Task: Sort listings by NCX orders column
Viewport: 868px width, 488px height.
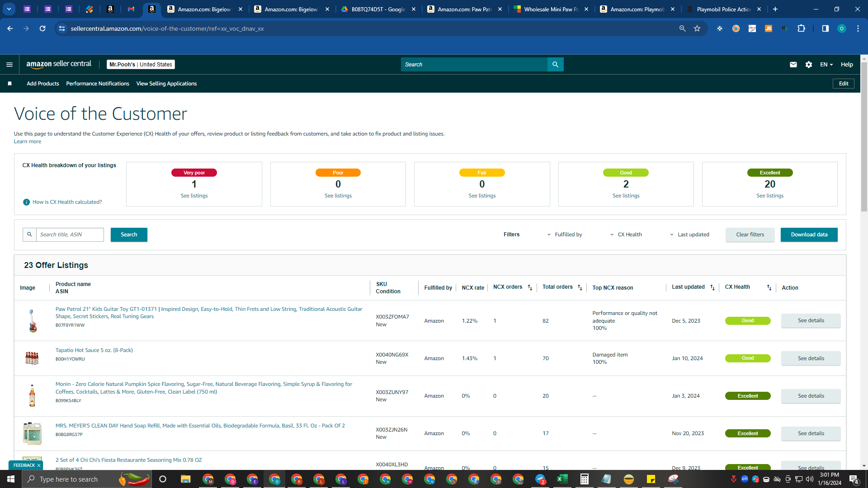Action: click(530, 288)
